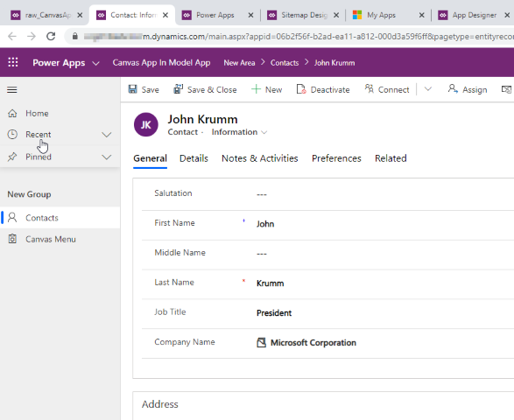Switch to the Details tab
The height and width of the screenshot is (420, 514).
(x=194, y=158)
